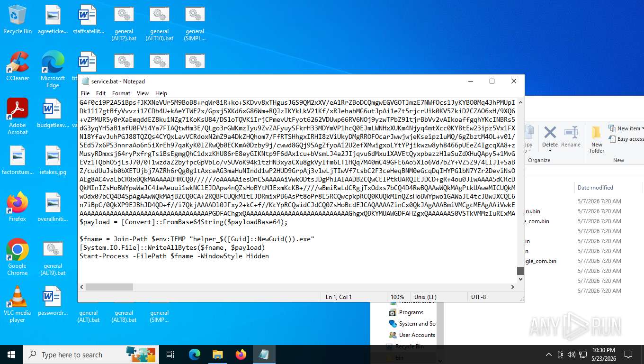This screenshot has height=364, width=644.
Task: Click Rename in File Explorer ribbon
Action: click(x=571, y=136)
